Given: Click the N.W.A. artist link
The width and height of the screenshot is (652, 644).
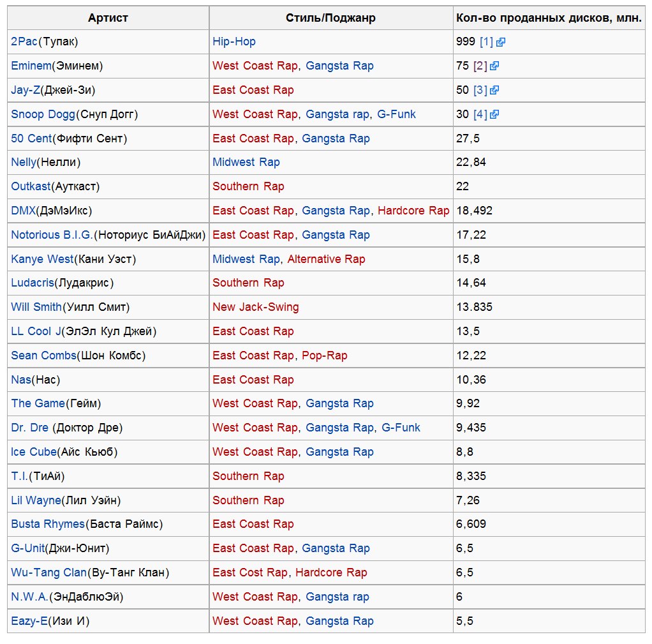Looking at the screenshot, I should point(29,597).
